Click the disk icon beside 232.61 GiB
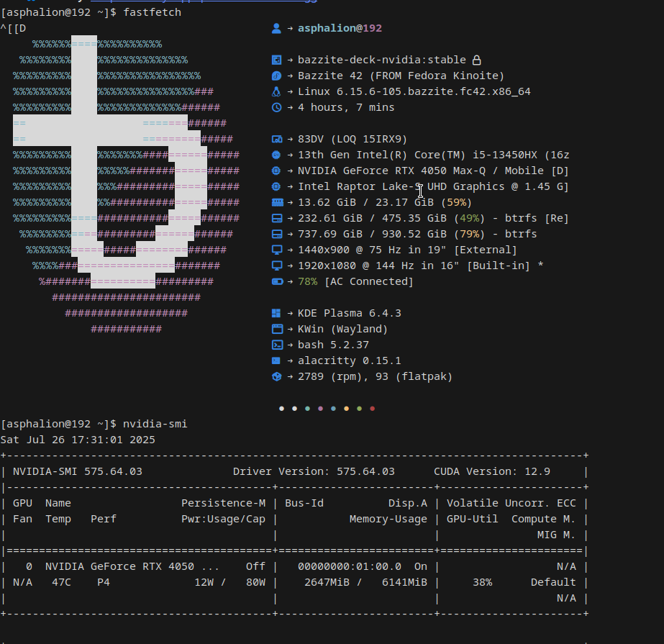This screenshot has height=644, width=664. pos(276,218)
